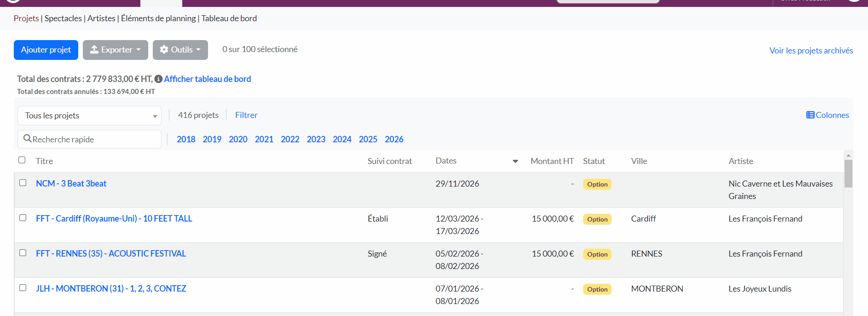Go to the Spectacles section
This screenshot has height=316, width=868.
point(63,18)
